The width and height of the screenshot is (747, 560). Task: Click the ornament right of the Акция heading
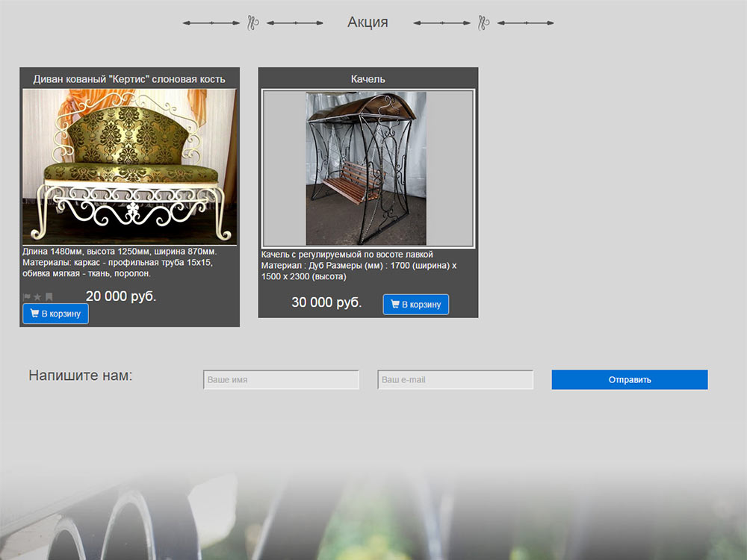[x=483, y=22]
